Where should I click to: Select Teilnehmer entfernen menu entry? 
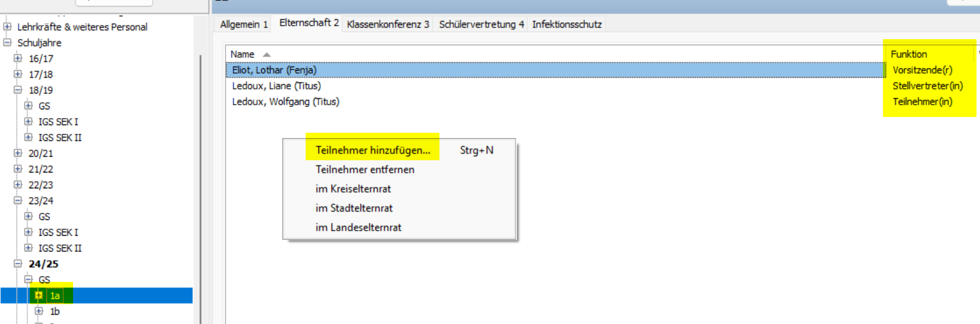[x=365, y=170]
